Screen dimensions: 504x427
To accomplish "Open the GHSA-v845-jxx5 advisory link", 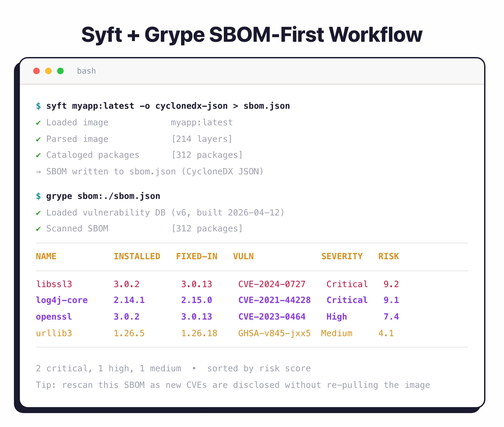I will pos(275,333).
